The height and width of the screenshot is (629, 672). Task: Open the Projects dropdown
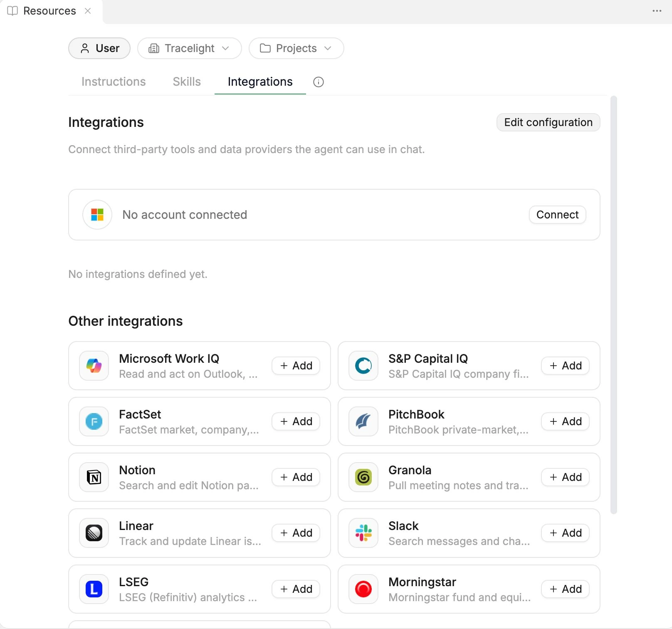click(x=296, y=48)
